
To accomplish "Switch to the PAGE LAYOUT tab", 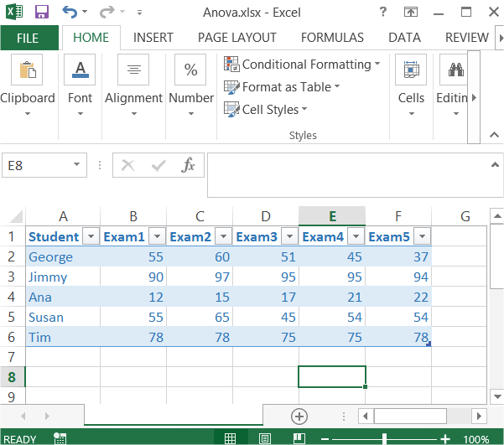I will pyautogui.click(x=236, y=38).
